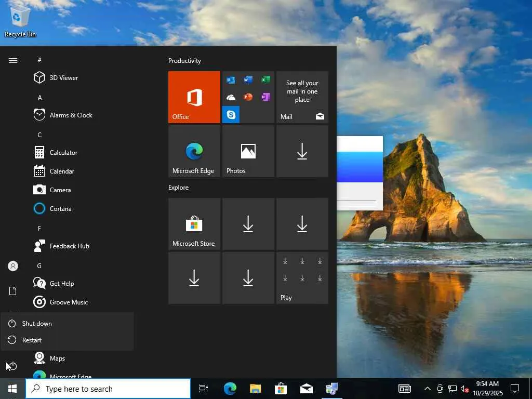Click the A letter group header
The image size is (532, 399).
click(x=39, y=97)
